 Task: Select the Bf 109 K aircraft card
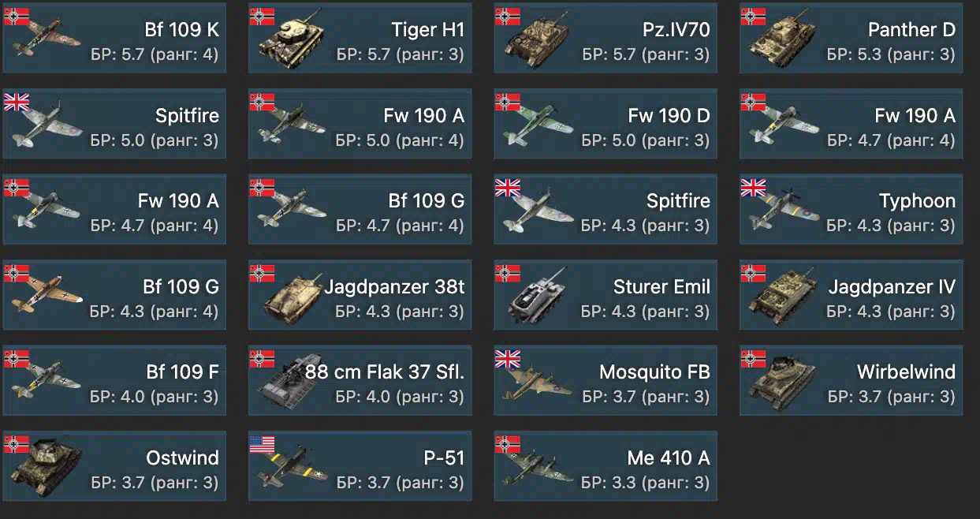click(114, 39)
